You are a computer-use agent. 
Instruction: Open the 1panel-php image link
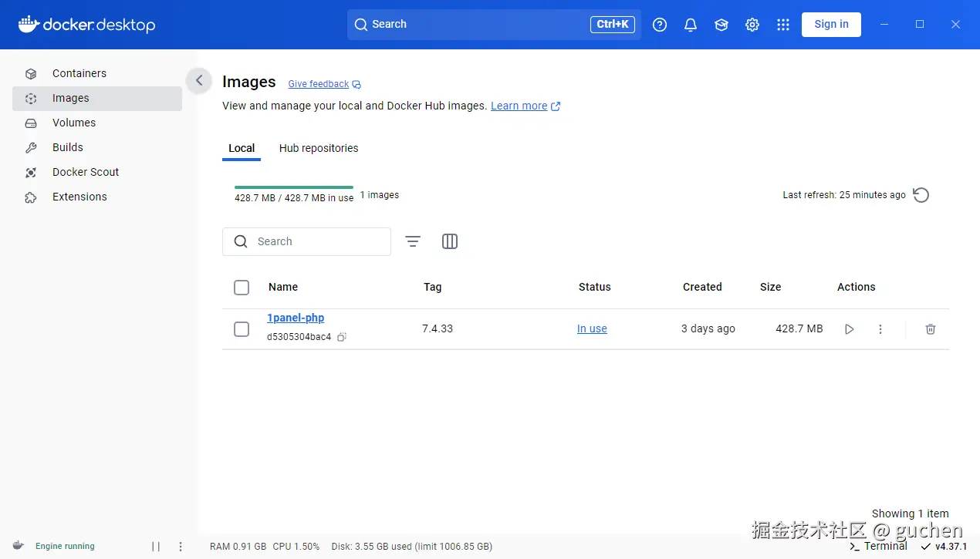296,318
